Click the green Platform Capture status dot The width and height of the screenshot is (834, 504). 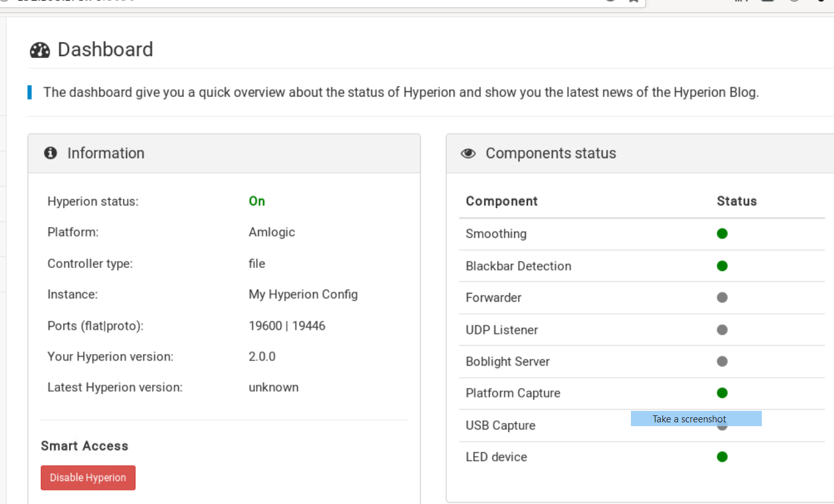click(x=722, y=393)
